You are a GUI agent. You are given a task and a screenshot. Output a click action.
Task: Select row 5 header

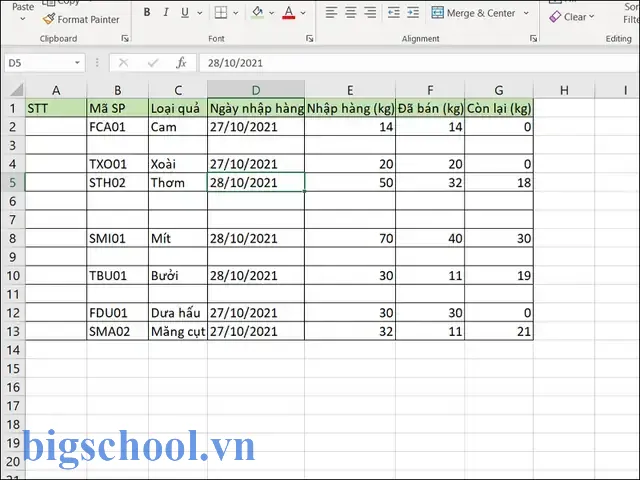coord(13,182)
